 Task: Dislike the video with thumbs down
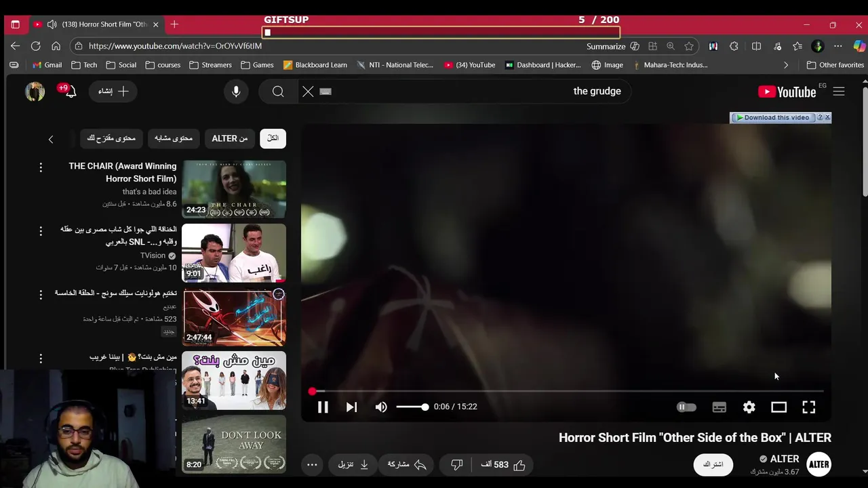(457, 464)
